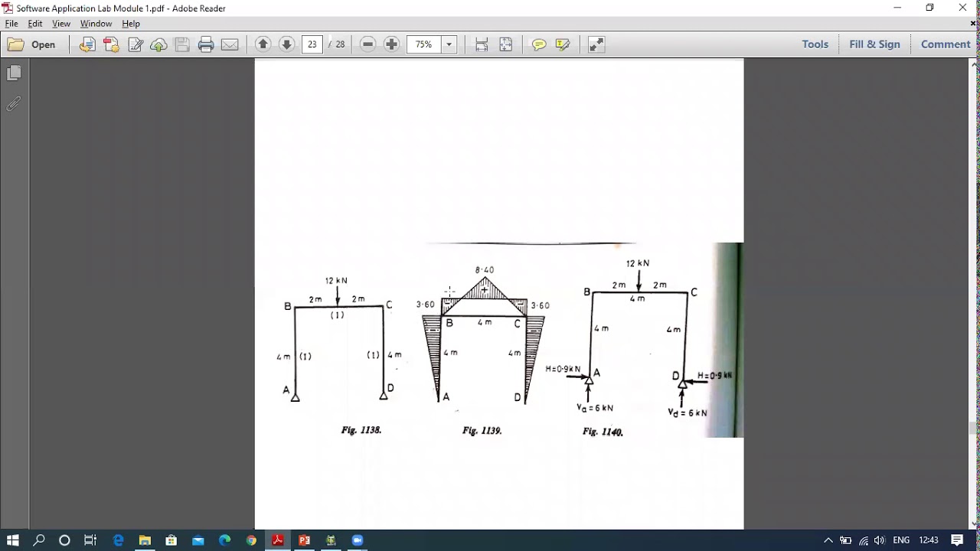
Task: Select the highlight text tool
Action: point(563,44)
